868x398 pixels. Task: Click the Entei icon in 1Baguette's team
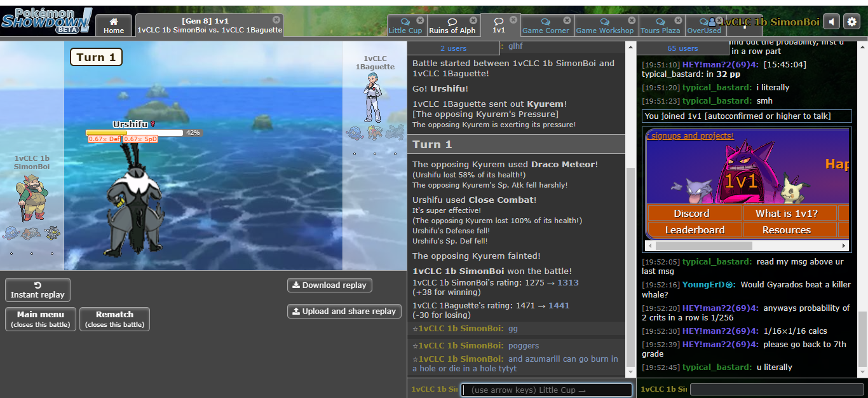[375, 132]
